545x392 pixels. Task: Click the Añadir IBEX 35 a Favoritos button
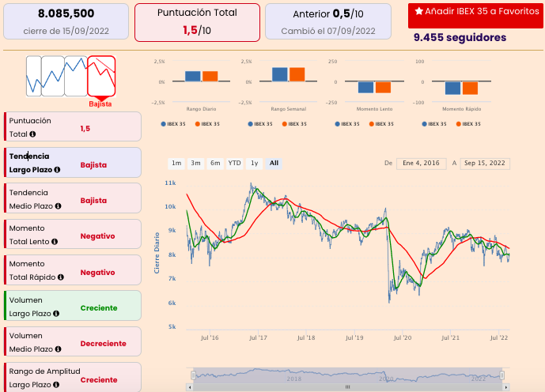[475, 16]
